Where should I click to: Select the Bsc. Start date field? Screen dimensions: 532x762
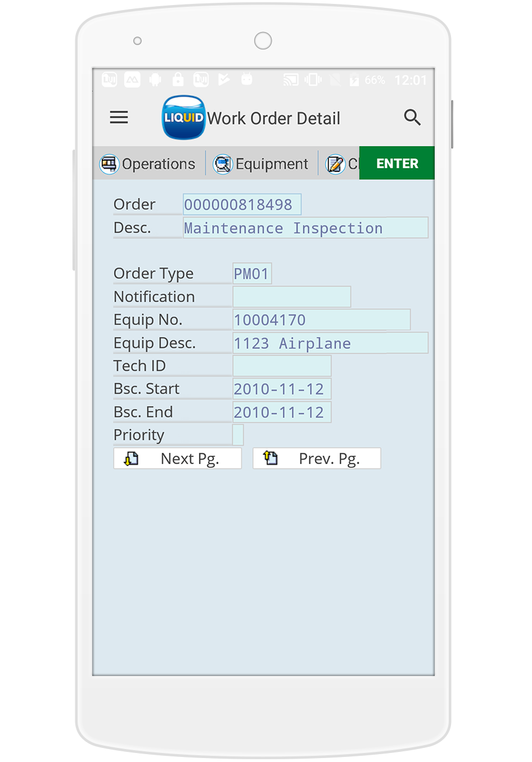pyautogui.click(x=282, y=389)
